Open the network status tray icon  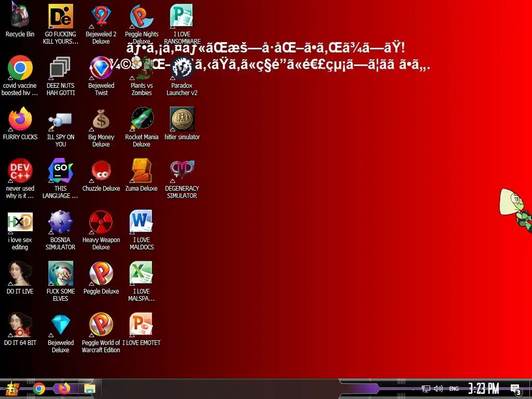(426, 389)
